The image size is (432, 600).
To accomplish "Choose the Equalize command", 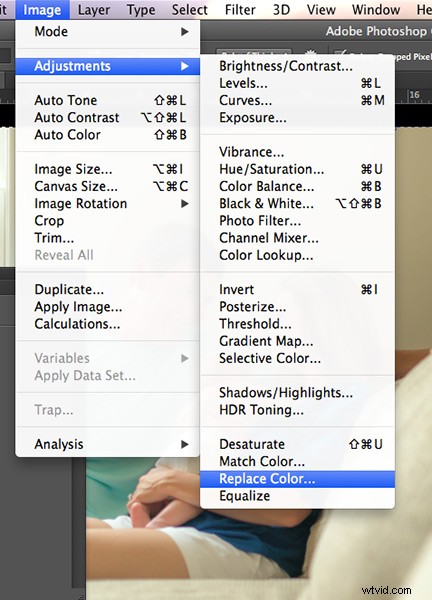I will pyautogui.click(x=297, y=496).
